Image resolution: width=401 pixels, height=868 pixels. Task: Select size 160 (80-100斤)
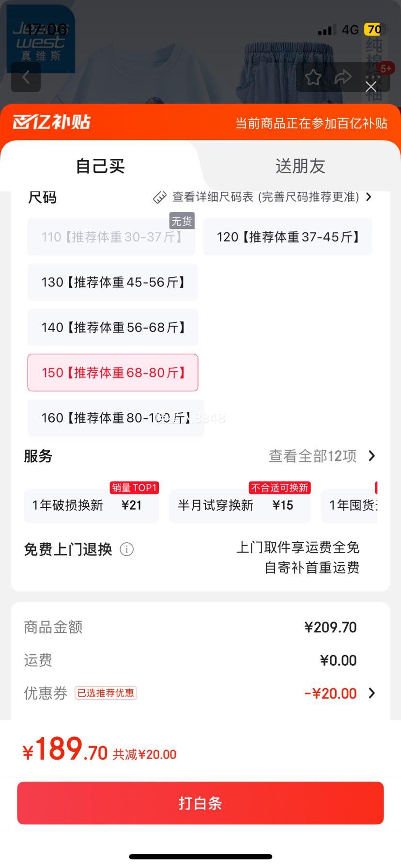coord(115,418)
